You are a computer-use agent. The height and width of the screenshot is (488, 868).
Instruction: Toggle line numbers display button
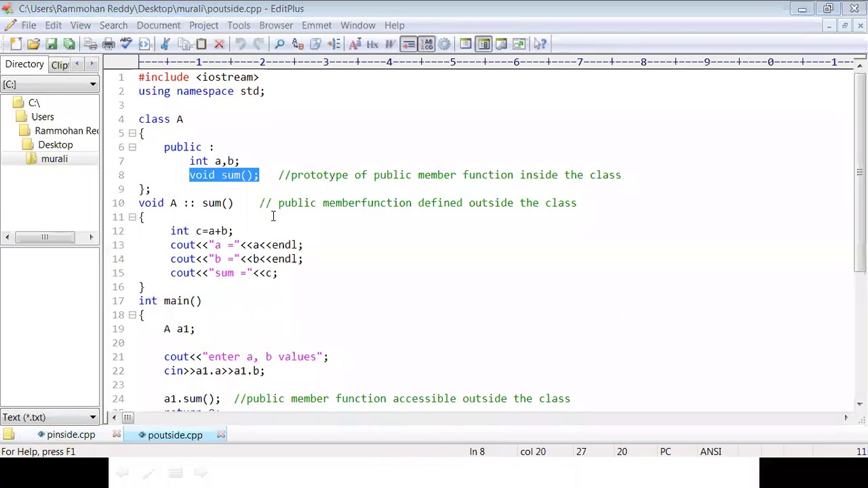427,44
